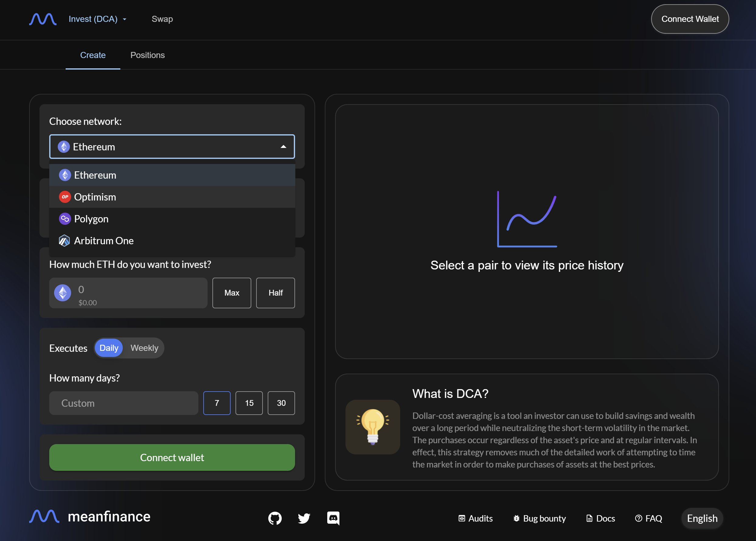Click the '$0.00' value under amount
756x541 pixels.
pos(88,303)
